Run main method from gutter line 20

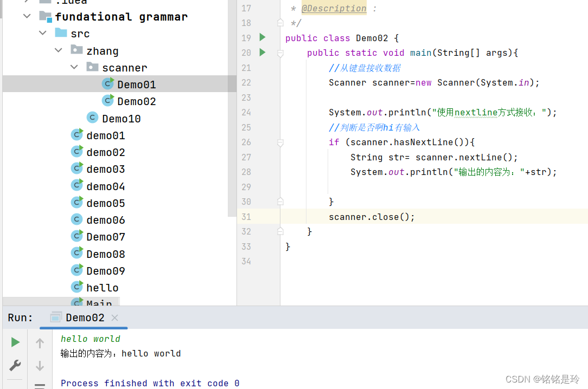click(263, 53)
